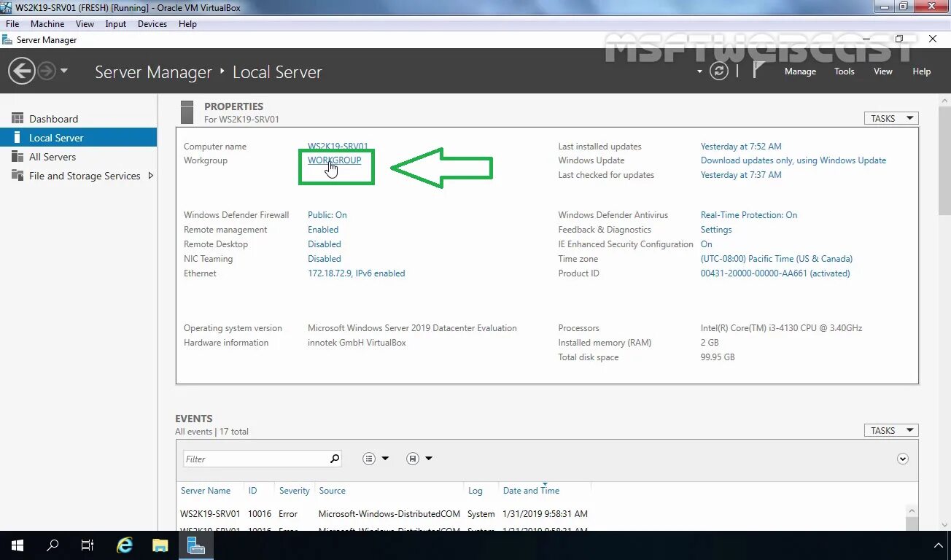Show hidden tray icons chevron
The height and width of the screenshot is (560, 951).
(x=939, y=545)
